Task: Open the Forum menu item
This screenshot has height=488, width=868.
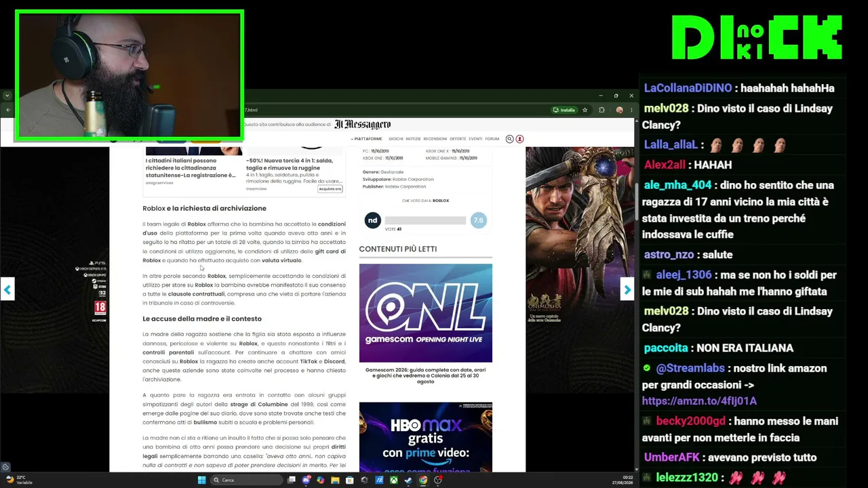Action: 492,139
